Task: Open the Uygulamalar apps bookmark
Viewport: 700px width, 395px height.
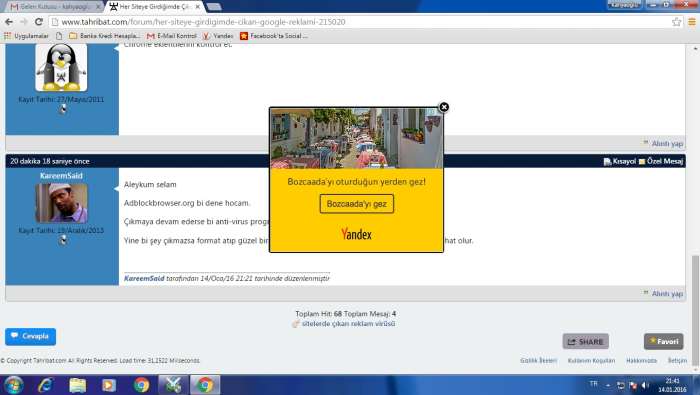Action: (x=26, y=36)
